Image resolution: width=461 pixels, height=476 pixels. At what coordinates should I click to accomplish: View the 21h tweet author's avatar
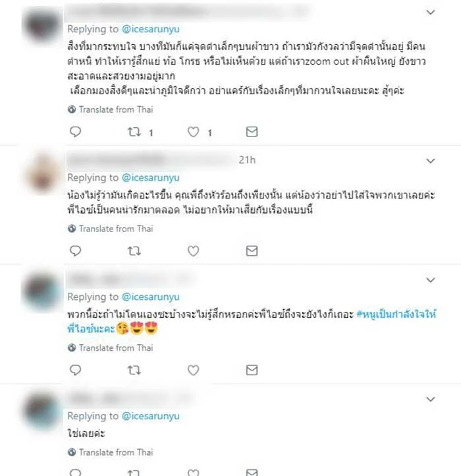(42, 173)
